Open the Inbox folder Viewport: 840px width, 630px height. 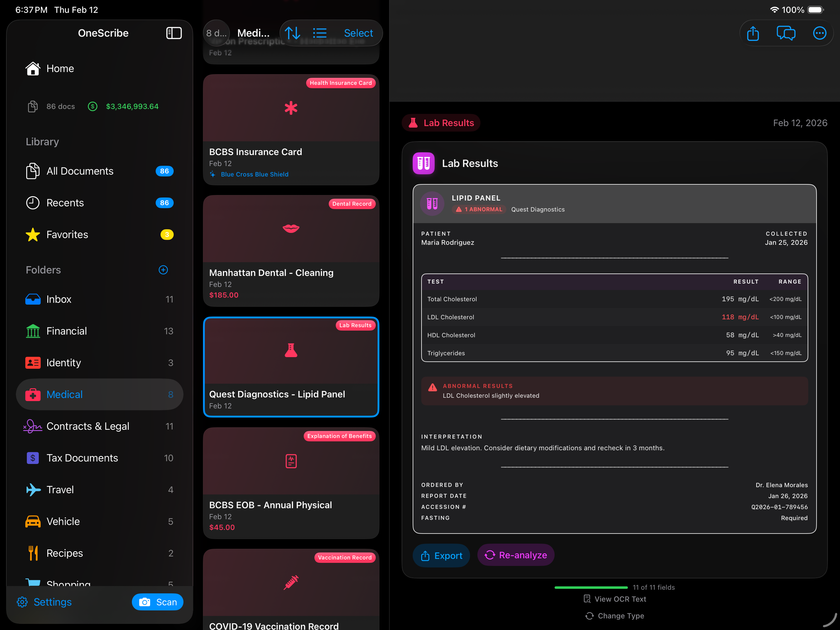coord(100,299)
